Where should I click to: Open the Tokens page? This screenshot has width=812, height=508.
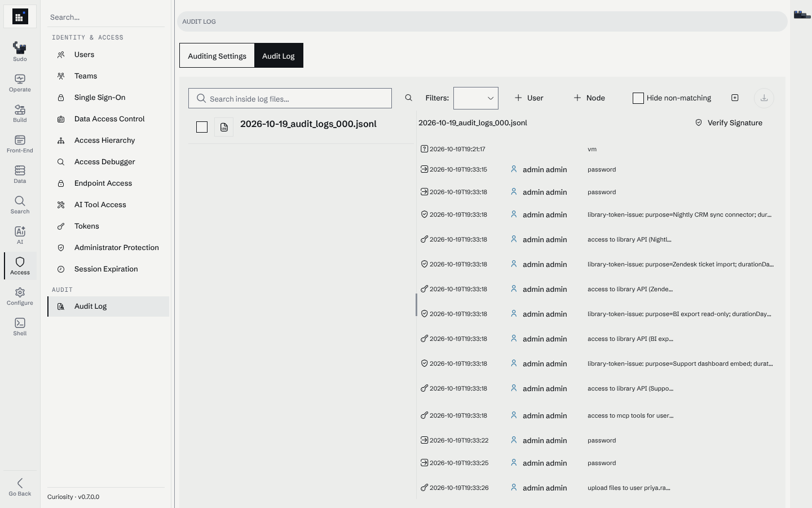pos(108,226)
